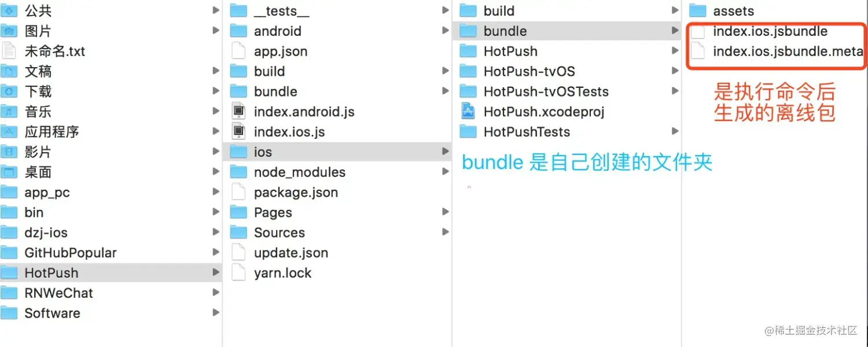Select the RNWeChat sidebar folder
Screen dimensions: 868x347
click(x=59, y=293)
